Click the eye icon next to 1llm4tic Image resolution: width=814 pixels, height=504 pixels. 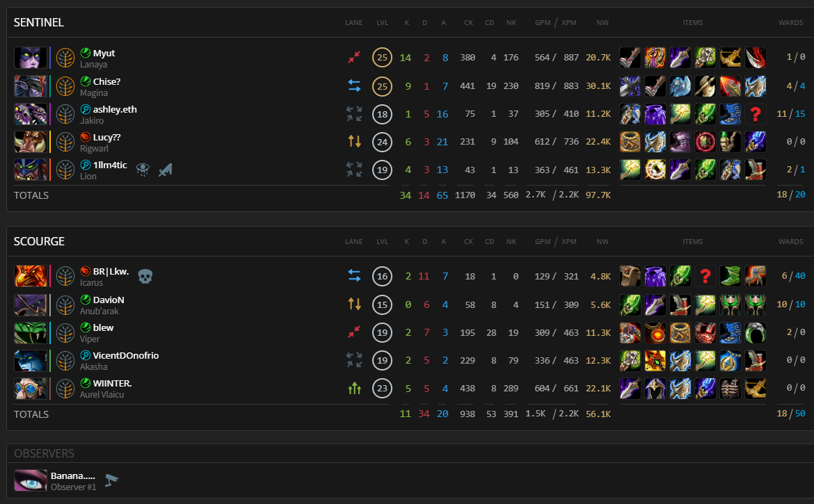click(143, 168)
